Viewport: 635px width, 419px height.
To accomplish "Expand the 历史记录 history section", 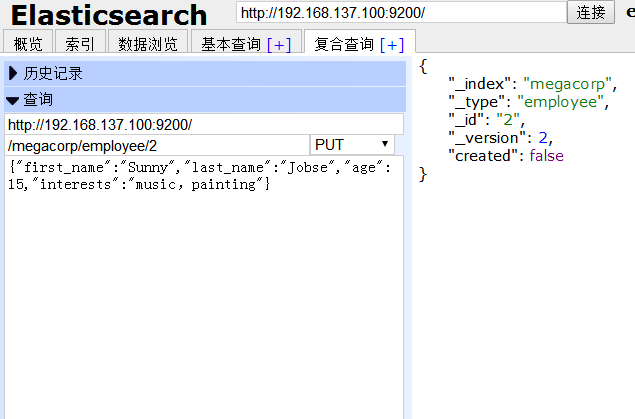I will (205, 73).
